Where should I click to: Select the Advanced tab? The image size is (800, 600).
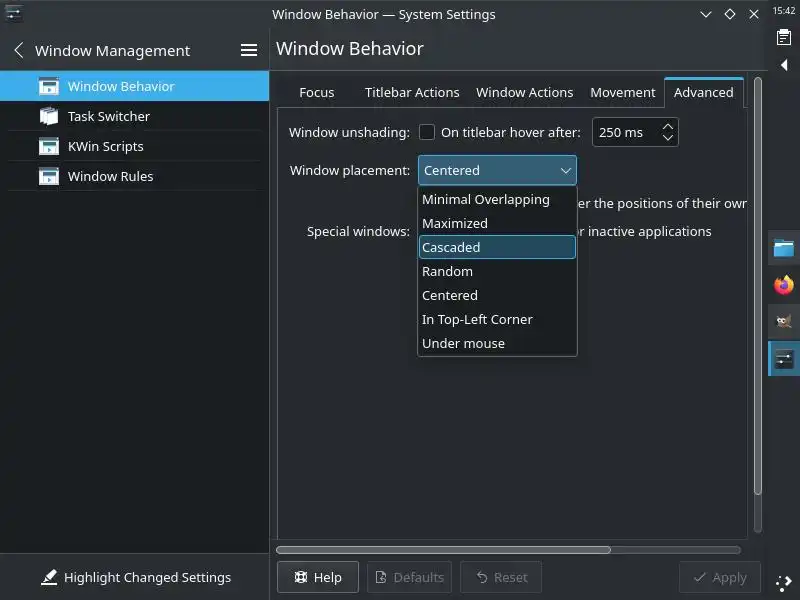point(704,92)
